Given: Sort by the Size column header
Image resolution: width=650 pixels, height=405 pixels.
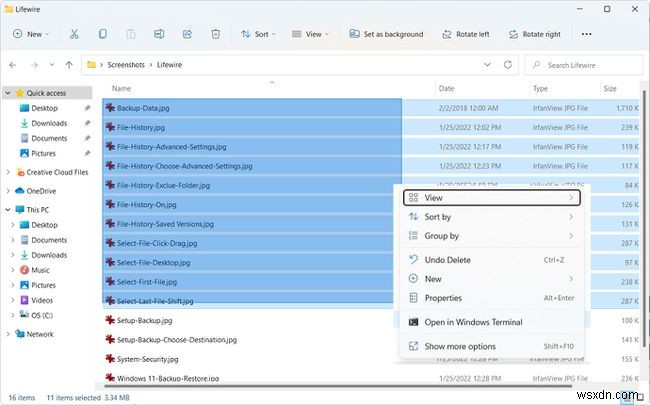Looking at the screenshot, I should pyautogui.click(x=610, y=88).
